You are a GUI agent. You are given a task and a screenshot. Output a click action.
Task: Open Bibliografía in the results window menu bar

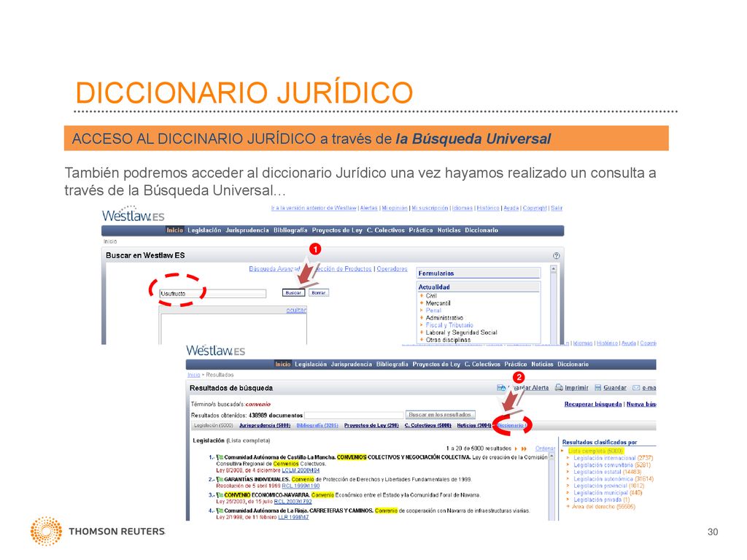click(392, 365)
